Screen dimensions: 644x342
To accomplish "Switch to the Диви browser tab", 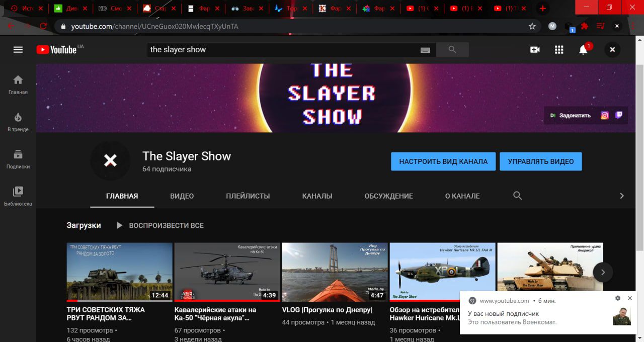I will (70, 9).
